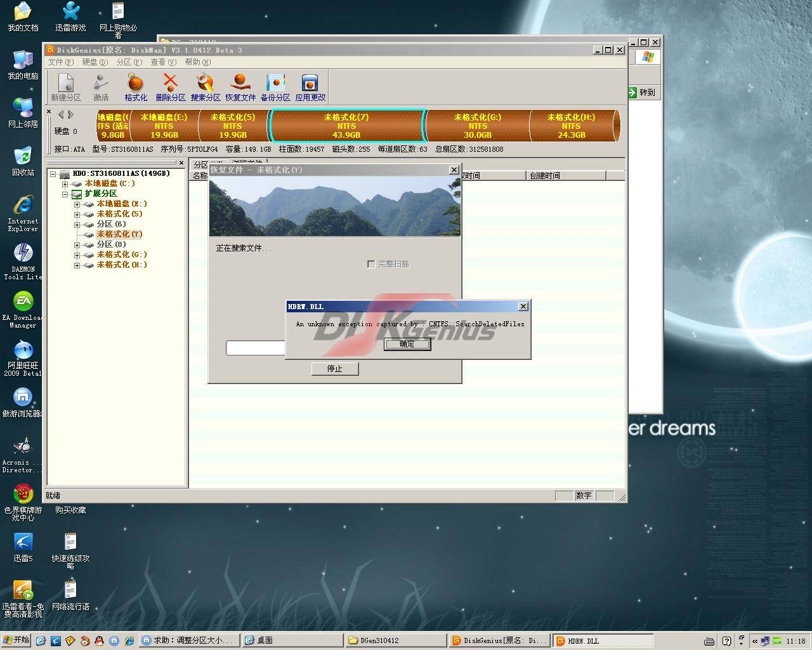Select the 我的电脑 desktop icon

click(x=23, y=65)
